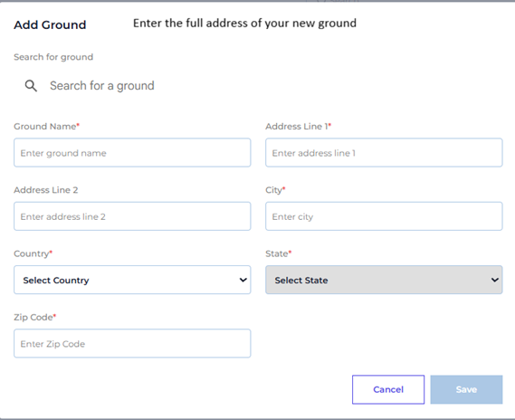The width and height of the screenshot is (515, 420).
Task: Cancel adding the ground
Action: (388, 389)
